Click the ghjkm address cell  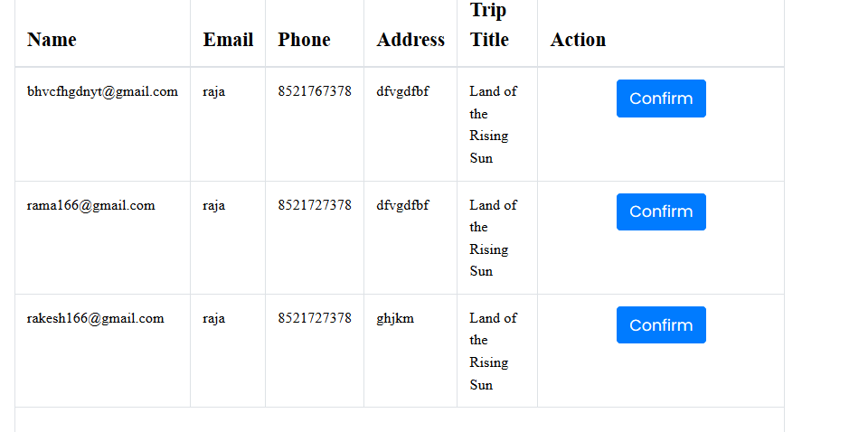395,318
